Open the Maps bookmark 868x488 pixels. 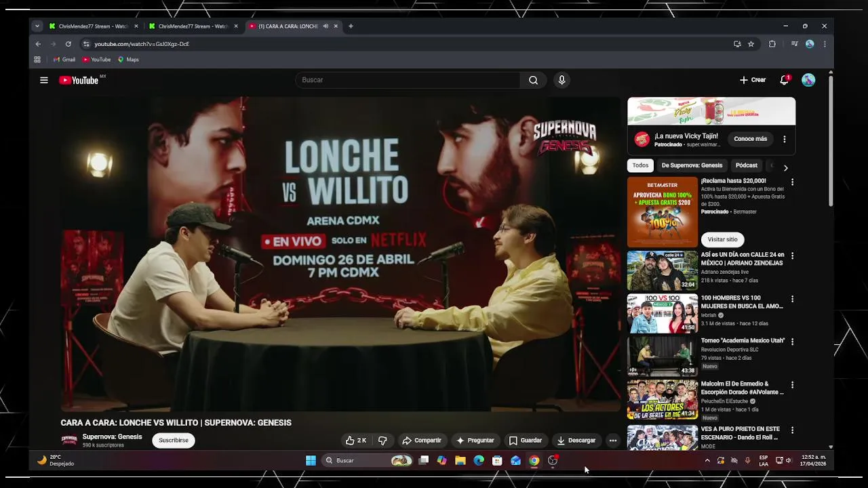128,60
